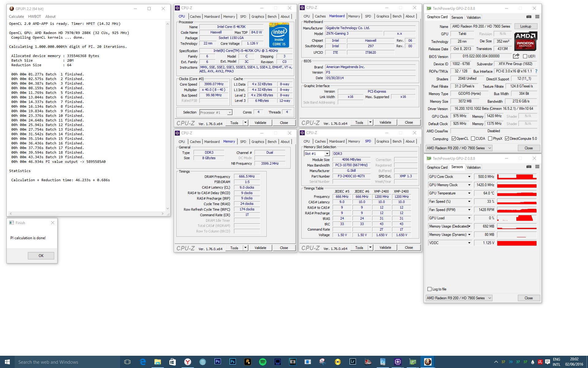Open Validation tab in upper GPU-Z window
The height and width of the screenshot is (368, 588).
coord(473,17)
